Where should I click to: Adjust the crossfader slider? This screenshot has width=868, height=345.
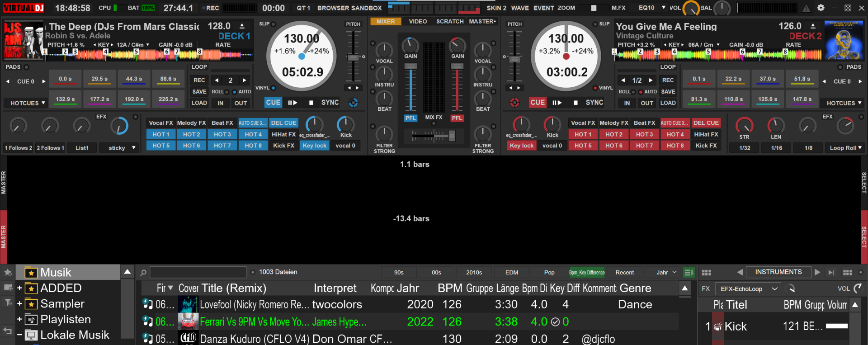click(x=451, y=135)
